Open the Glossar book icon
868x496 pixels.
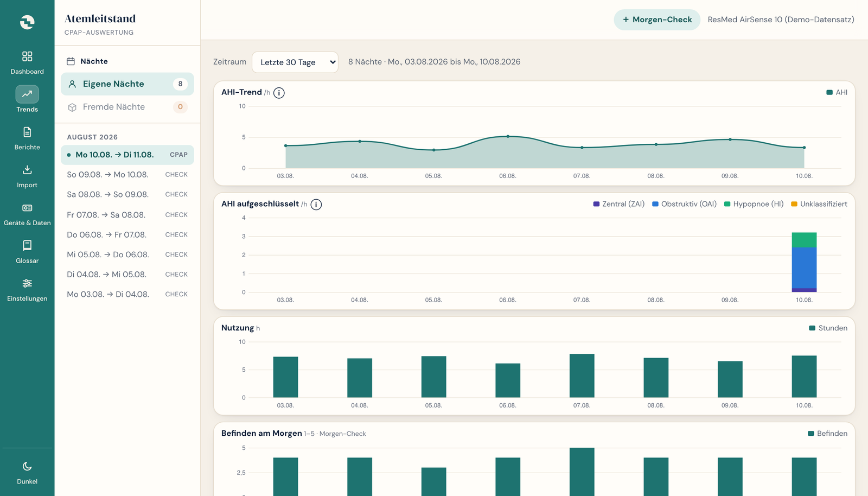(x=27, y=245)
